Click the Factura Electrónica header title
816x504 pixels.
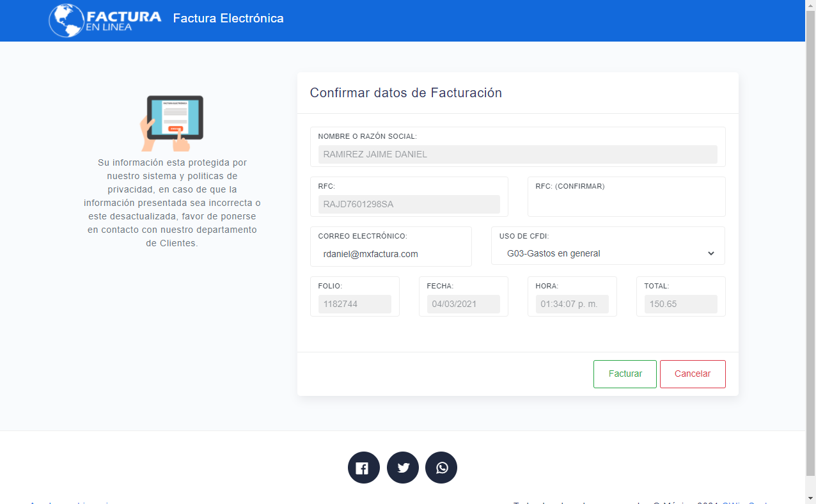coord(228,19)
